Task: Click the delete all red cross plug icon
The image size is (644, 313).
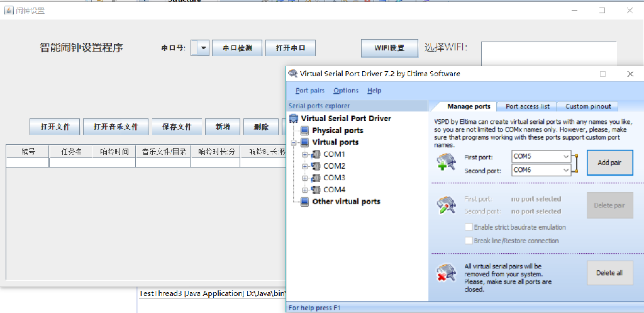Action: click(446, 273)
